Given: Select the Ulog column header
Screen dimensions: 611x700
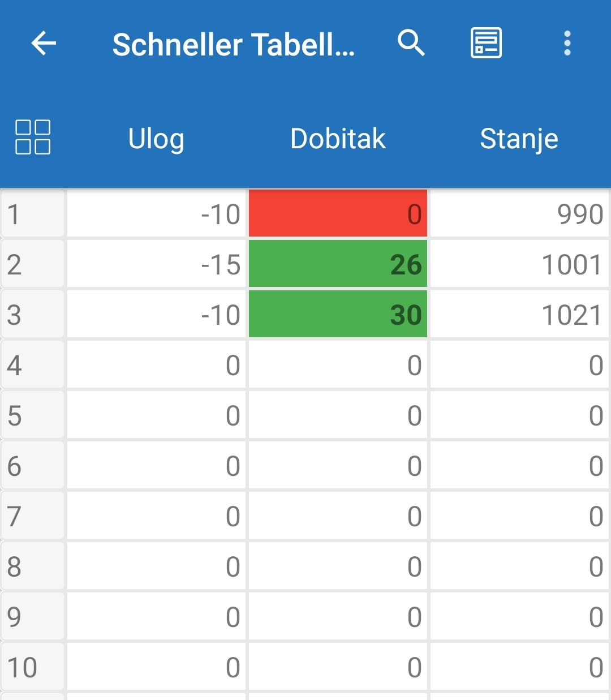Looking at the screenshot, I should coord(156,139).
